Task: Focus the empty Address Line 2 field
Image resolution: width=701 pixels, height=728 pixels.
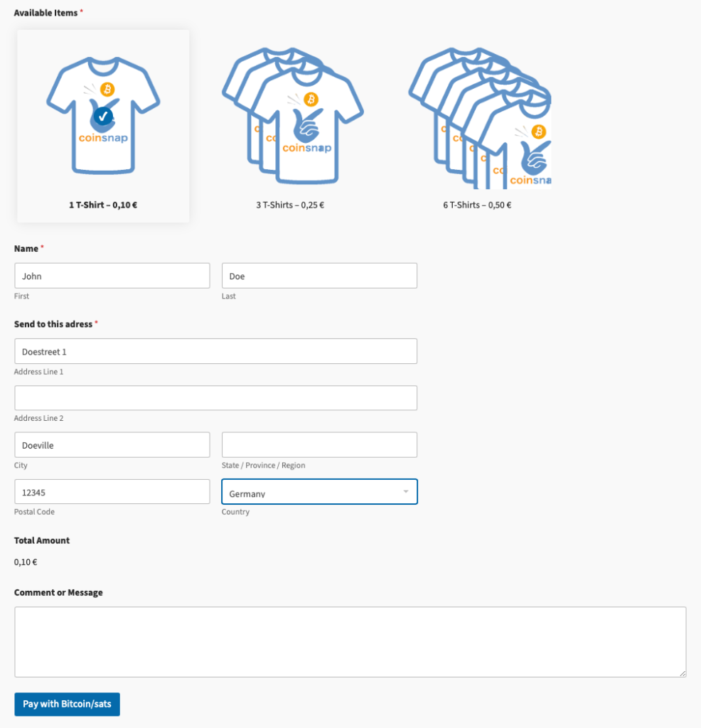Action: (x=215, y=398)
